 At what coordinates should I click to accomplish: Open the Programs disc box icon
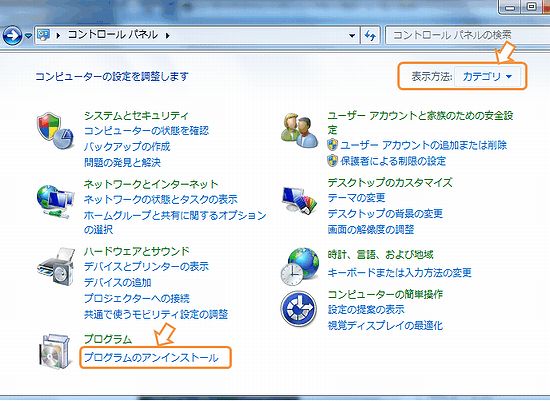pyautogui.click(x=55, y=352)
